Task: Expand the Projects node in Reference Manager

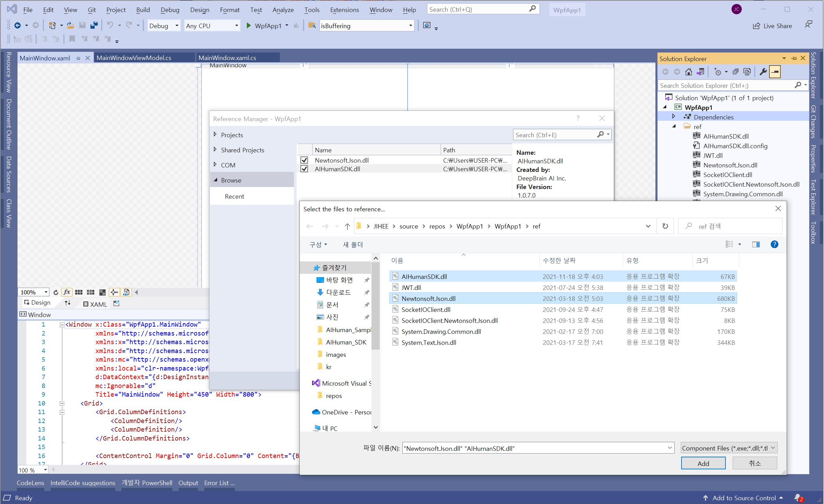Action: pos(215,134)
